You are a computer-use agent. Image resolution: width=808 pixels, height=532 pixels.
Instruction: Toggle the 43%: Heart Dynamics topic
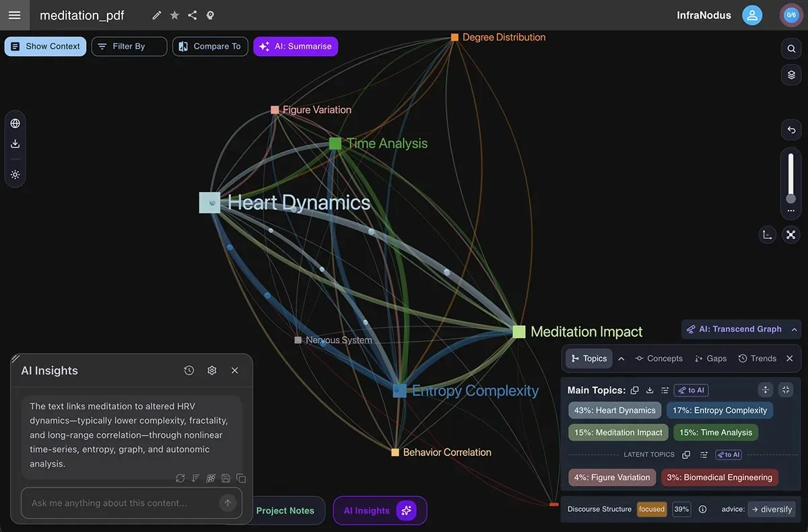[615, 410]
